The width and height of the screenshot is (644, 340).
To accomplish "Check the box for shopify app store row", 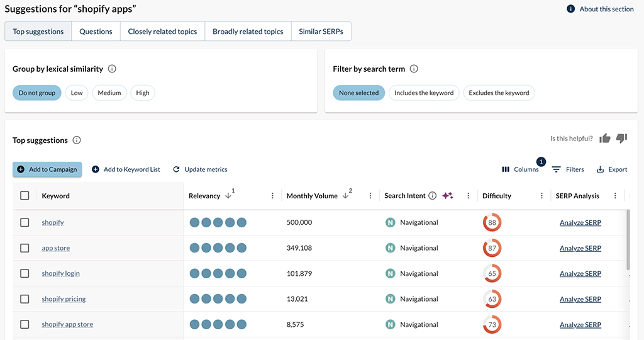I will click(25, 324).
